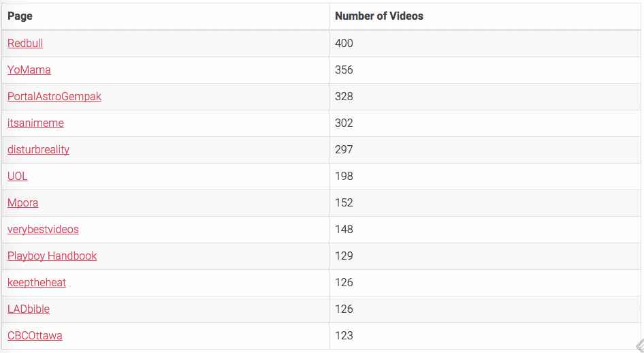Click the LADbible link
Image resolution: width=644 pixels, height=353 pixels.
pyautogui.click(x=29, y=309)
